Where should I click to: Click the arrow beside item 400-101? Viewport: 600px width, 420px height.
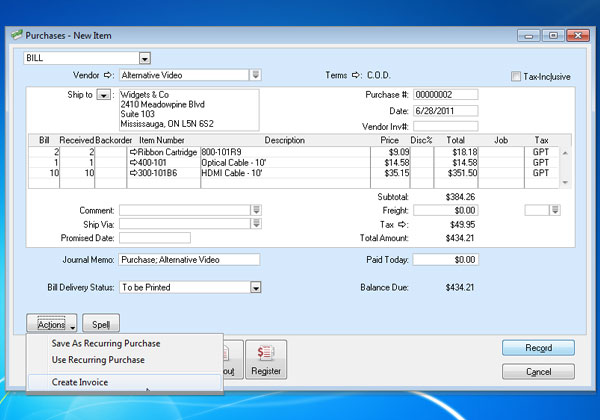tap(134, 163)
